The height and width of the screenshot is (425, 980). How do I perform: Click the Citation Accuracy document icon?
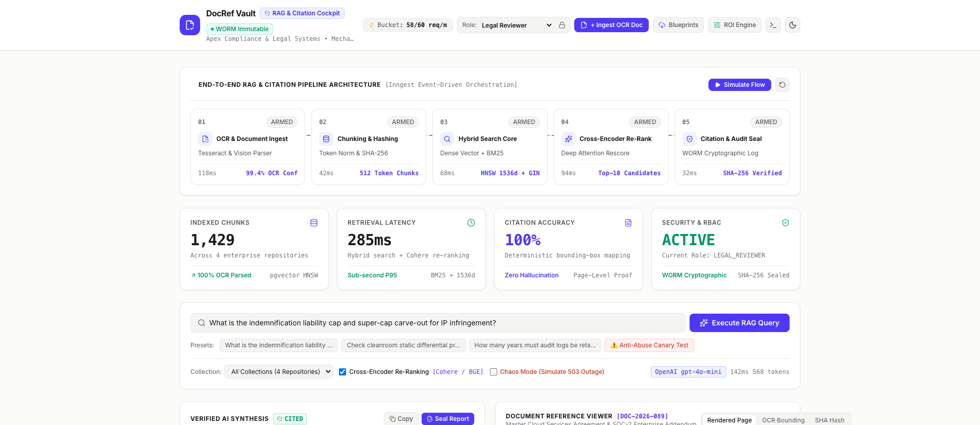(628, 223)
